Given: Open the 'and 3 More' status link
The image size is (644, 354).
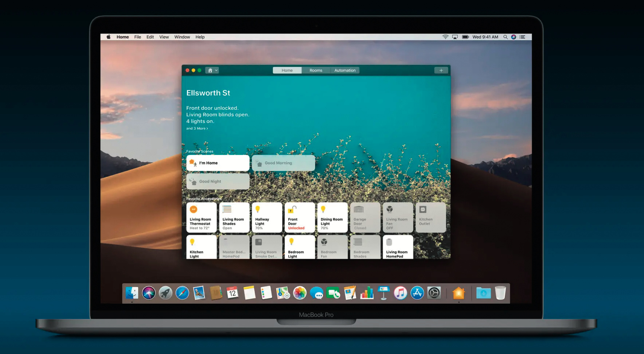Looking at the screenshot, I should [x=197, y=128].
